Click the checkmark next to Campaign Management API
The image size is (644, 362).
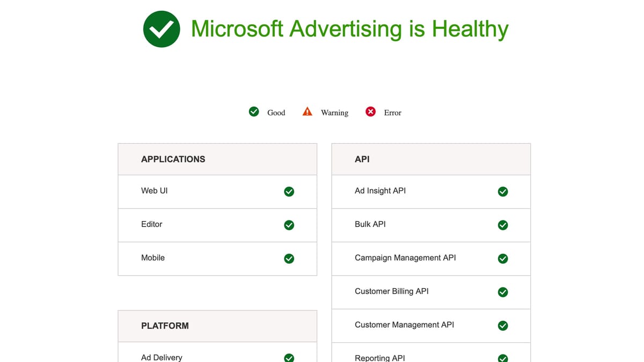(503, 258)
